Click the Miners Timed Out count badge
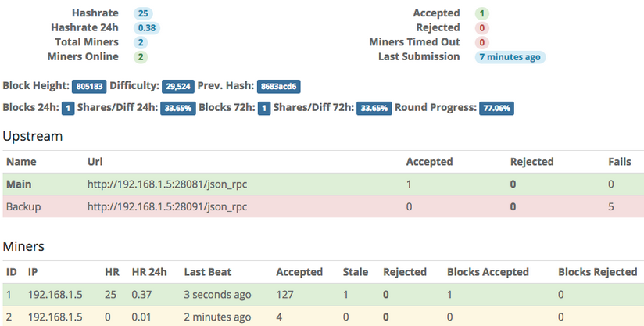 click(x=481, y=42)
